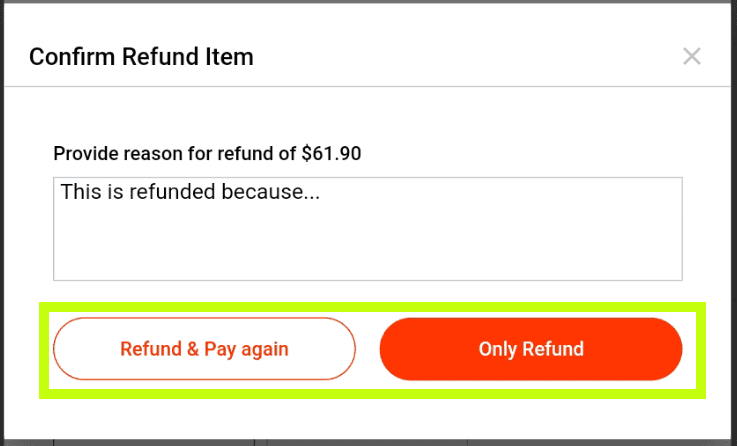Cancel the refund confirmation via the close icon
Screen dimensions: 737x446
point(691,56)
